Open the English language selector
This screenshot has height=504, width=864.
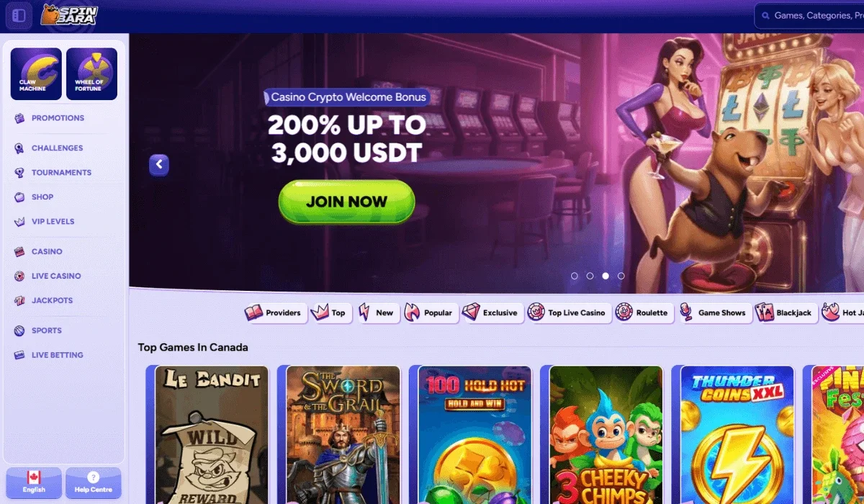tap(34, 483)
